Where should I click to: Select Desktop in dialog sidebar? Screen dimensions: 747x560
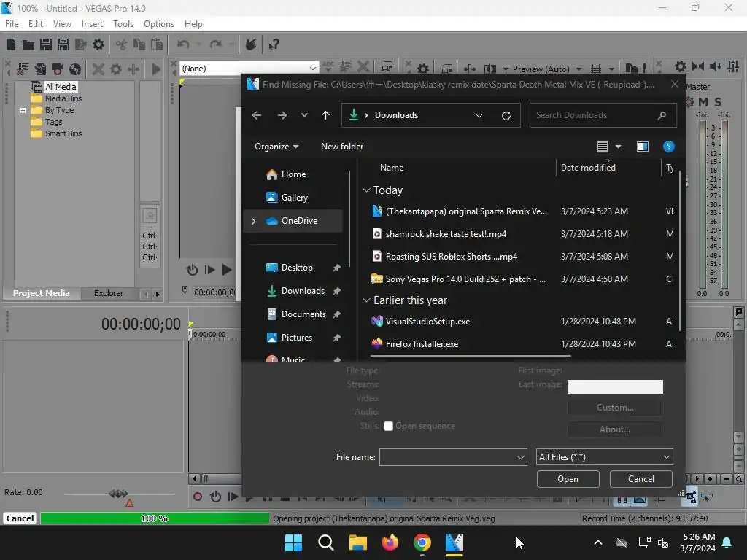(x=297, y=268)
